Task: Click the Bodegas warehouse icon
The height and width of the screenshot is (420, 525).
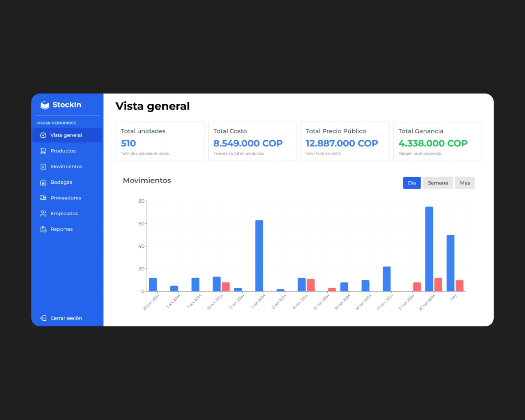Action: (x=43, y=183)
